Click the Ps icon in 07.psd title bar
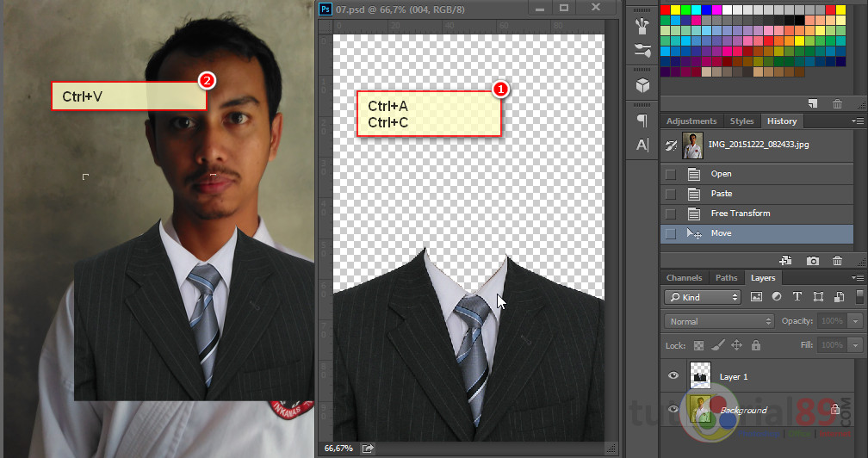 pos(325,9)
